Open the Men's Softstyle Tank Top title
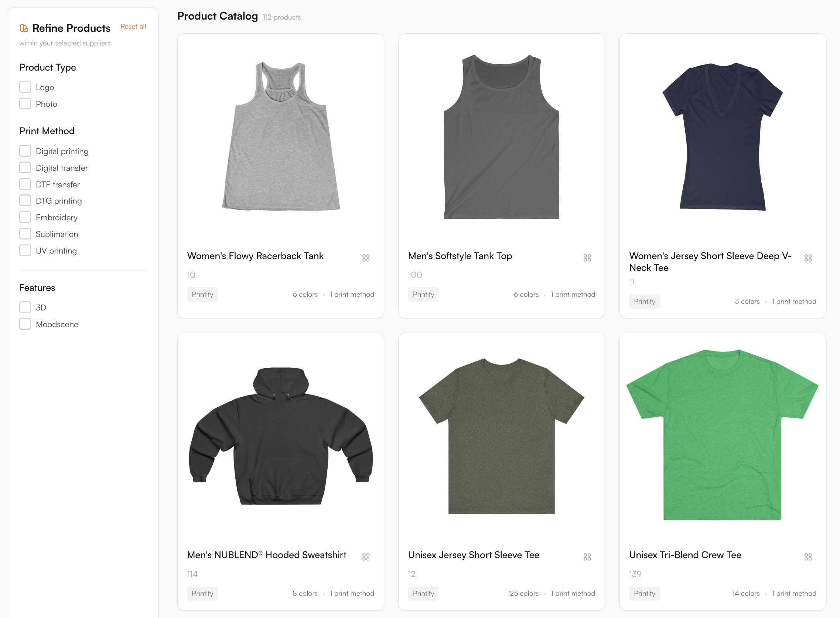 click(460, 256)
